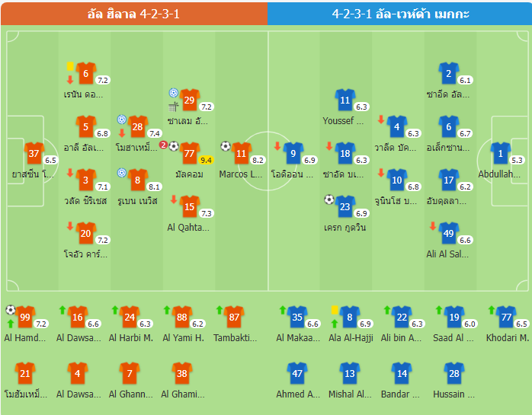The width and height of the screenshot is (532, 415).
Task: Open the blue อัล-เวห์ด้า เมกกะ header tab
Action: coord(400,14)
